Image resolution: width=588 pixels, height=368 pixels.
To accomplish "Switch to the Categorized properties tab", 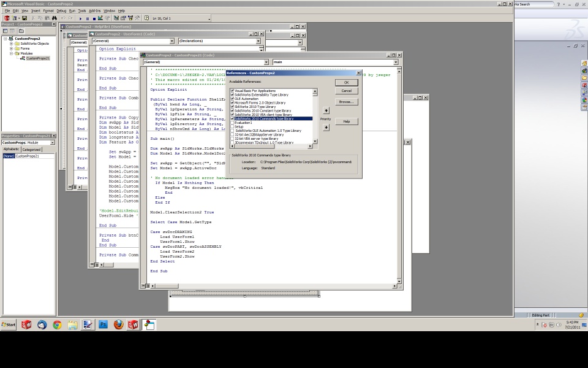I will 31,150.
